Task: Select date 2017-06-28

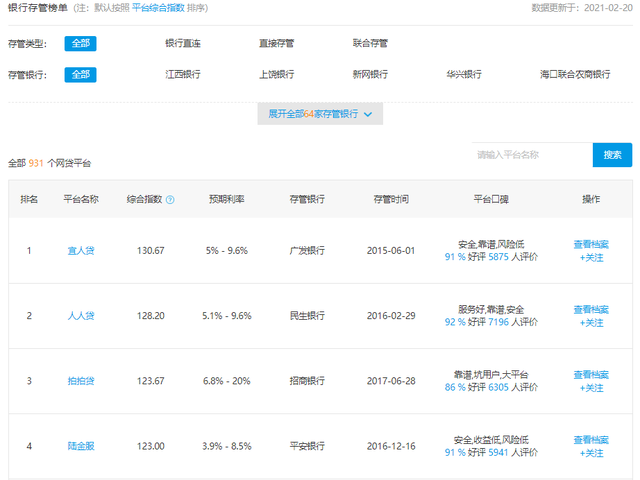Action: pos(391,381)
